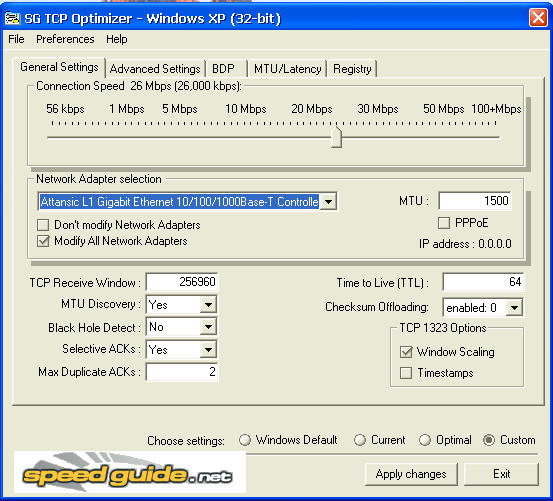This screenshot has height=501, width=553.
Task: Click the Time to Live (TTL) field
Action: [x=483, y=282]
